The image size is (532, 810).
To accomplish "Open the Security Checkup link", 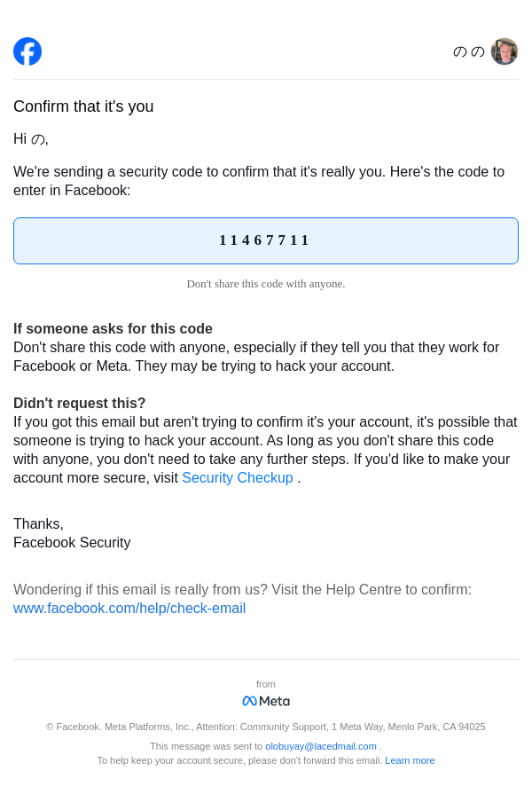I will click(238, 478).
